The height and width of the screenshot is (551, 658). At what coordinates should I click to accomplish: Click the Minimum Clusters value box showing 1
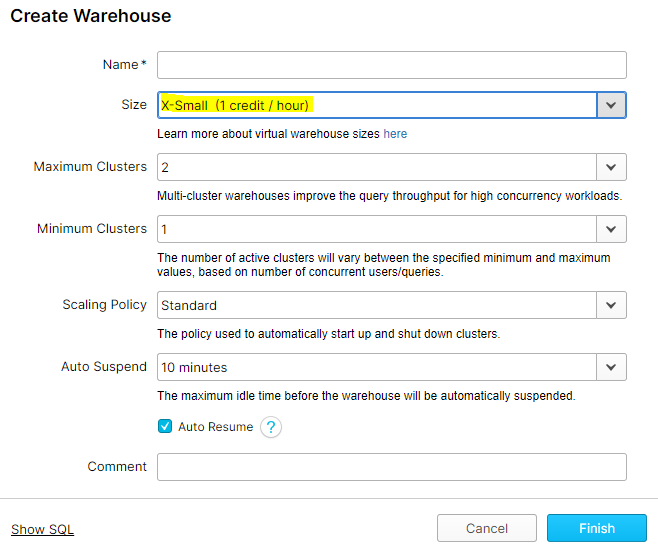376,229
